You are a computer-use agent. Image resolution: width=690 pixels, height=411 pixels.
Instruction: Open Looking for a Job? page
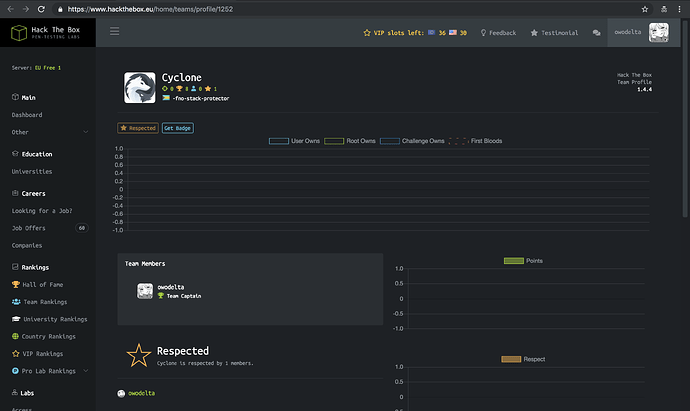tap(42, 211)
